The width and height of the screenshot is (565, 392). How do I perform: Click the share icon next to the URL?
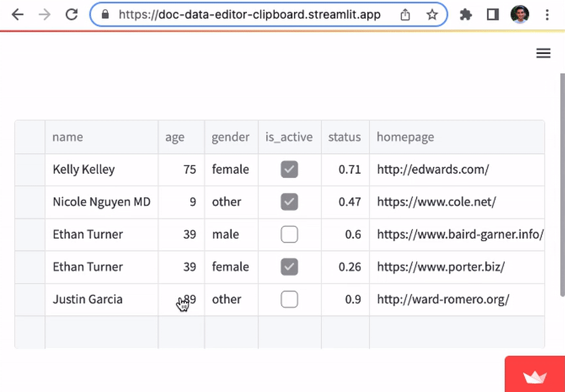click(405, 14)
